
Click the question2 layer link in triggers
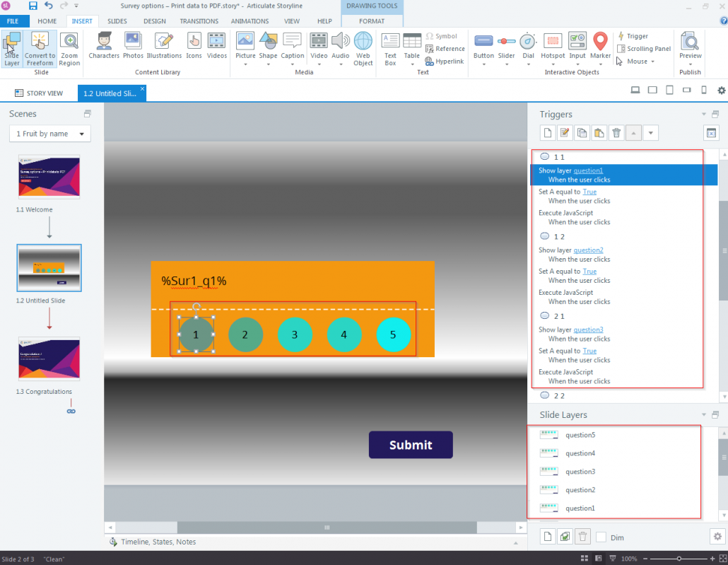[x=587, y=250]
